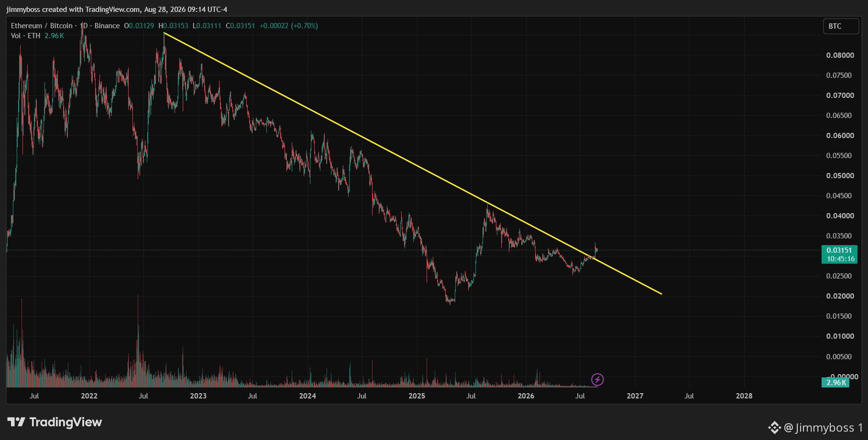The height and width of the screenshot is (440, 868).
Task: Click the 2024 label on the time axis
Action: 308,396
